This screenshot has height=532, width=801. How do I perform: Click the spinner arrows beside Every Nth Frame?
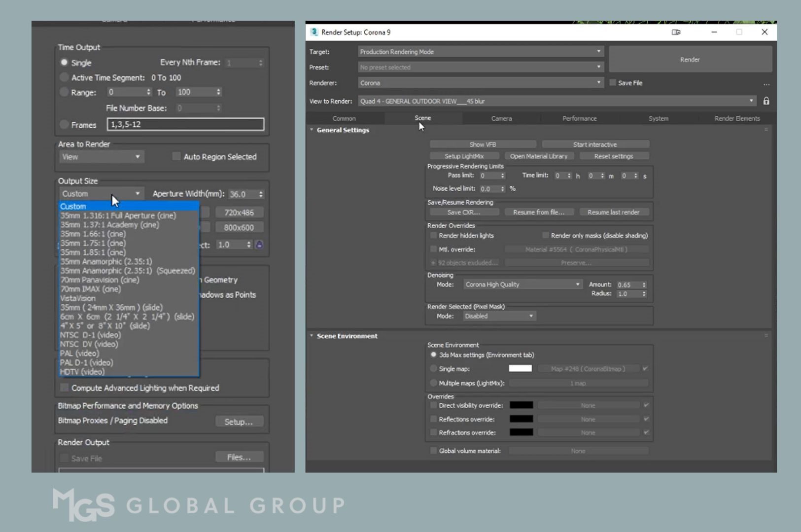[x=260, y=62]
